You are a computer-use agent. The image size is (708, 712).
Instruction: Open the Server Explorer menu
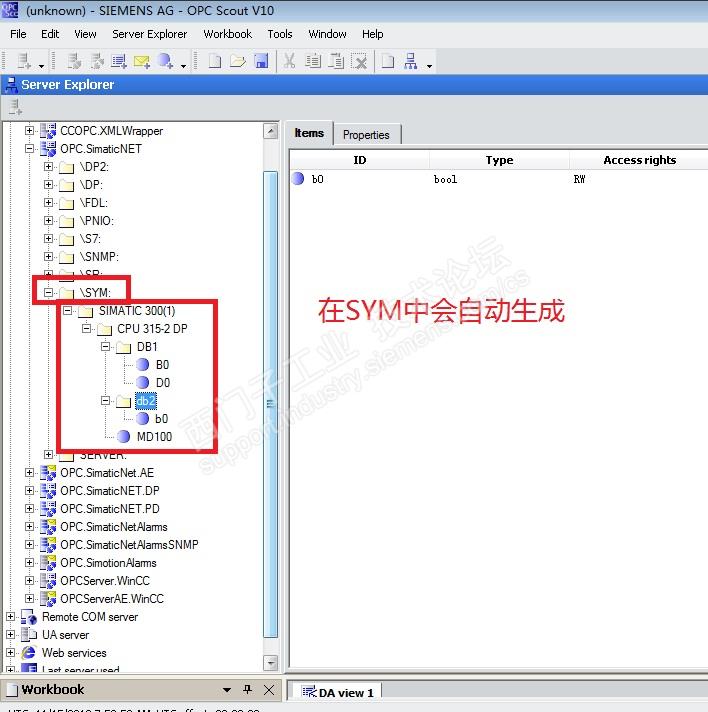(149, 34)
